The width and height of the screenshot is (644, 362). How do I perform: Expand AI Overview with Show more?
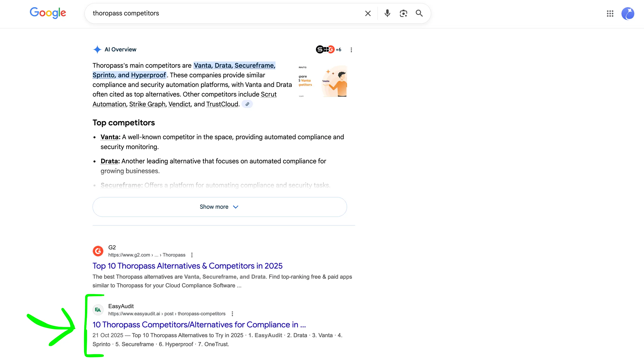point(220,207)
